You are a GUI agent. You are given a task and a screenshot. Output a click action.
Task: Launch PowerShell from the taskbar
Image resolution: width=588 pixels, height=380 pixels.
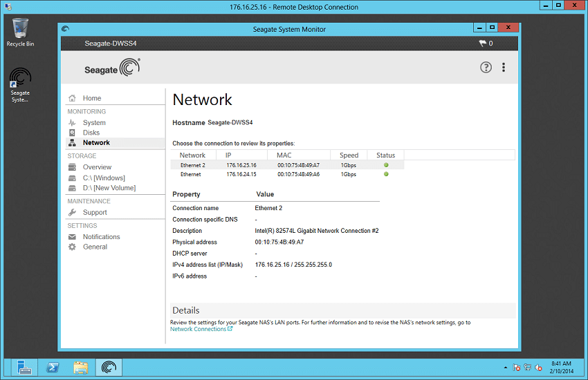click(53, 368)
